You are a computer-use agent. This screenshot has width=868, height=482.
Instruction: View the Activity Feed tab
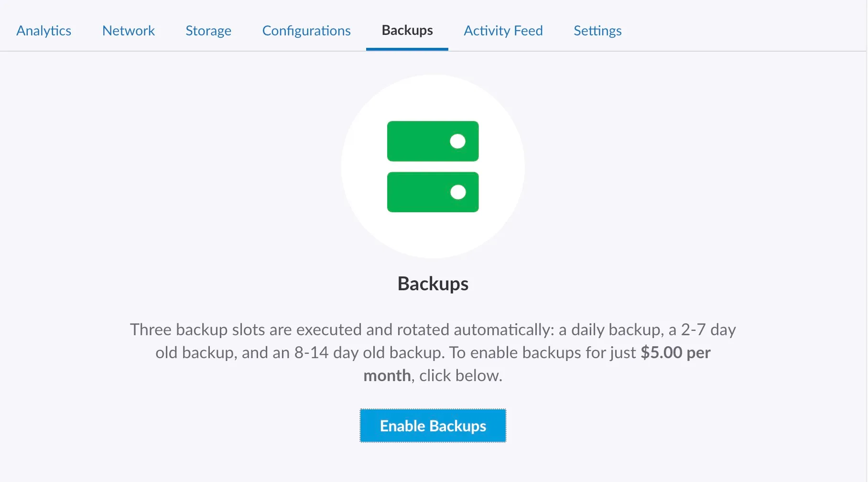[503, 31]
